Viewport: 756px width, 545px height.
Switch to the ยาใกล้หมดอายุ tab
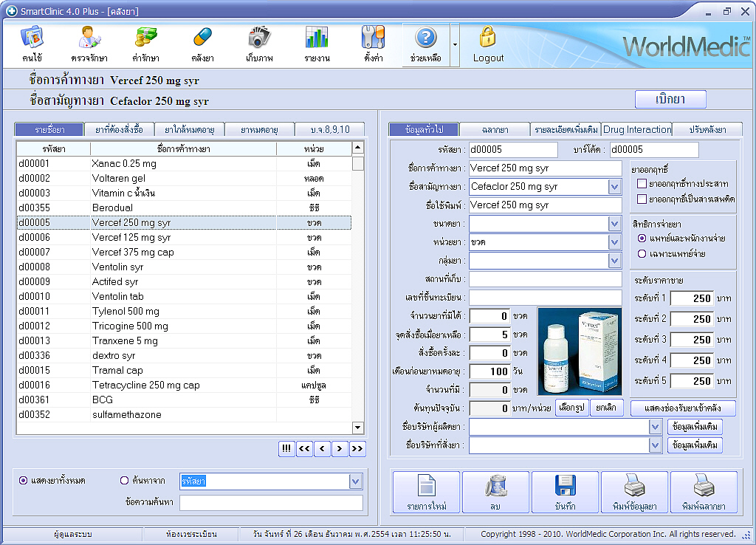190,129
